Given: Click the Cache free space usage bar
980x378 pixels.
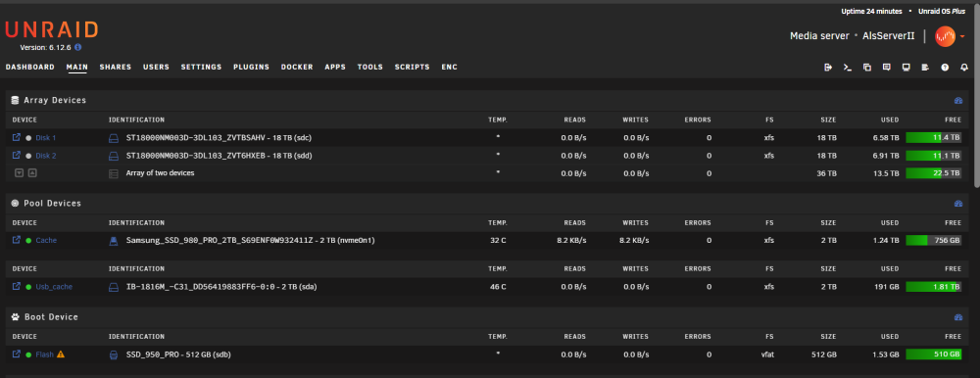Looking at the screenshot, I should click(933, 241).
